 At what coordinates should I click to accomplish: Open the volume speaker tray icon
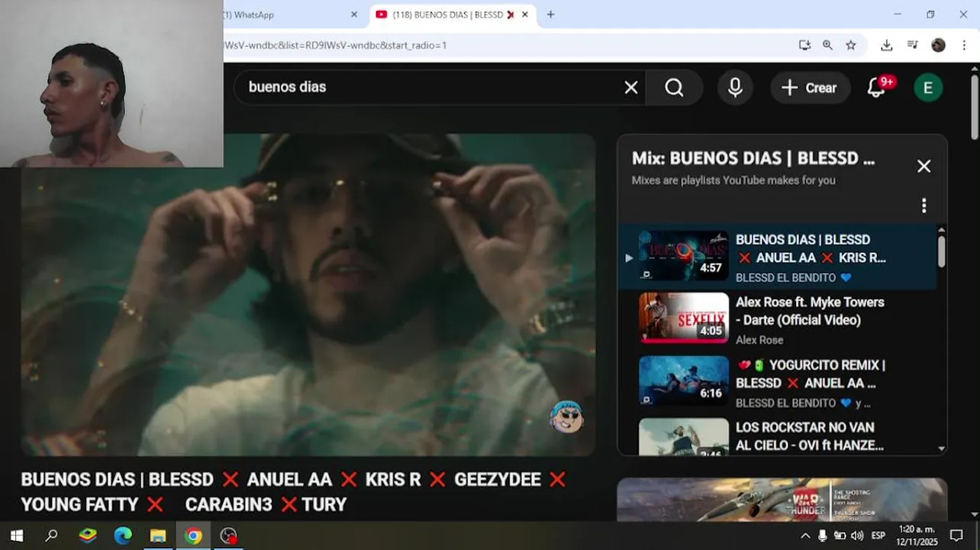coord(857,536)
